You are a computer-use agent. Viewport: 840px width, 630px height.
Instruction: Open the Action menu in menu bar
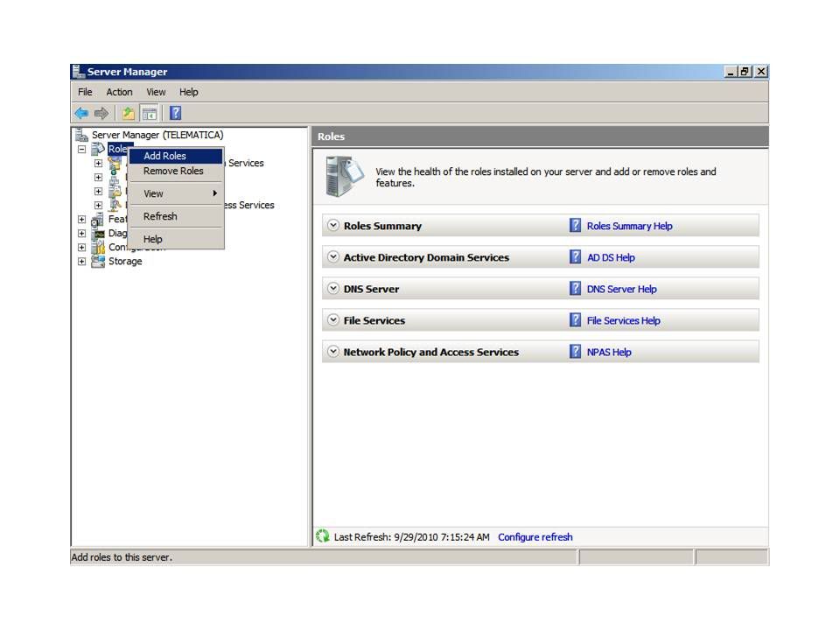tap(119, 92)
